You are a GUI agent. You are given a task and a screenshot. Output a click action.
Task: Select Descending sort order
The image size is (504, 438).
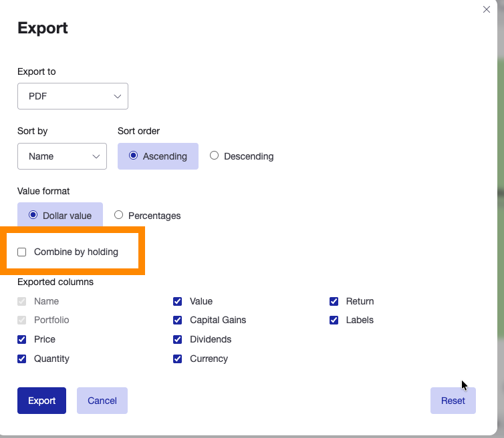point(241,156)
